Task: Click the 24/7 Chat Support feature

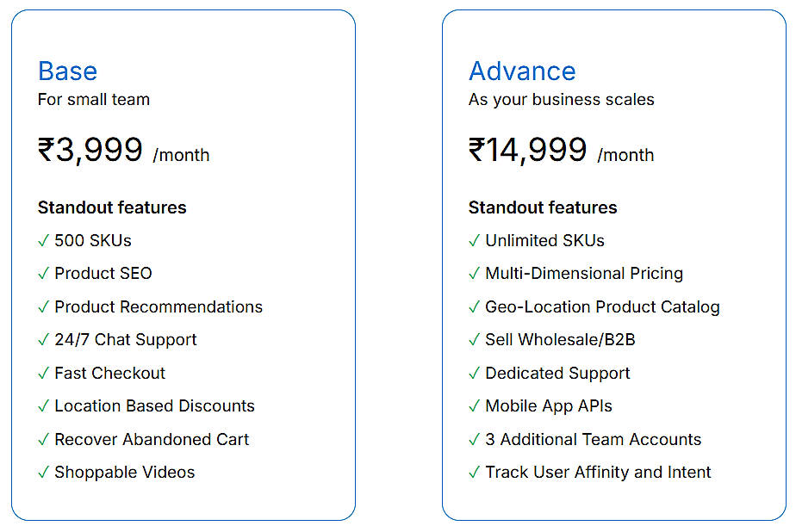Action: pos(126,340)
